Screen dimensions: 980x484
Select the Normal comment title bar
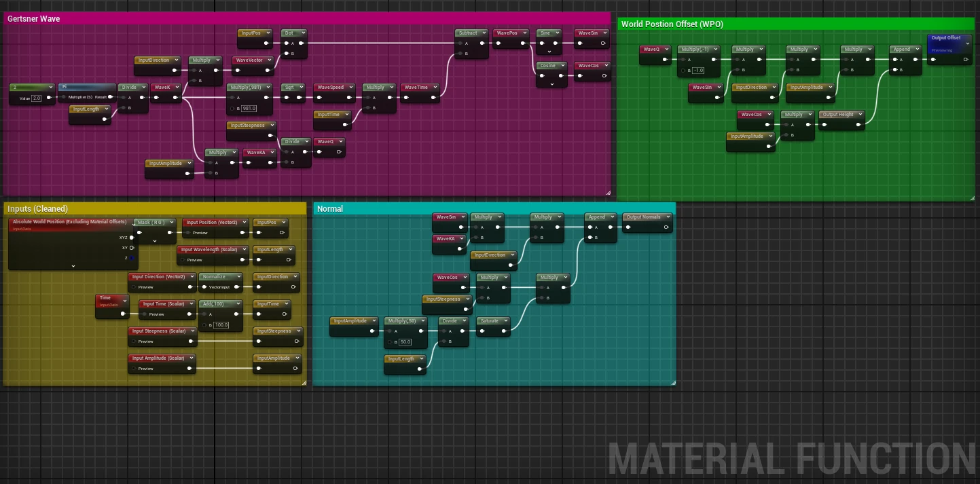tap(494, 209)
